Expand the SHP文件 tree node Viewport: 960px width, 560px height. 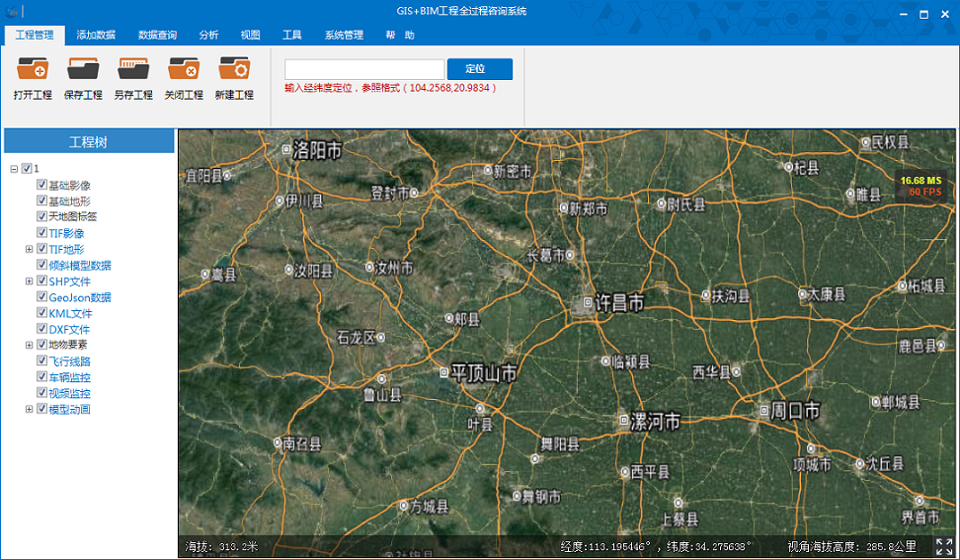click(x=29, y=281)
